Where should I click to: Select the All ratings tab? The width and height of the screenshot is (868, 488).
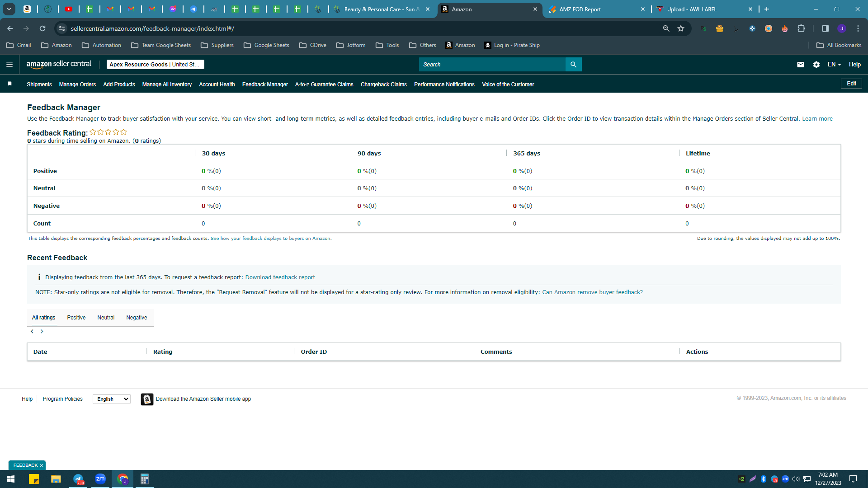pos(44,318)
